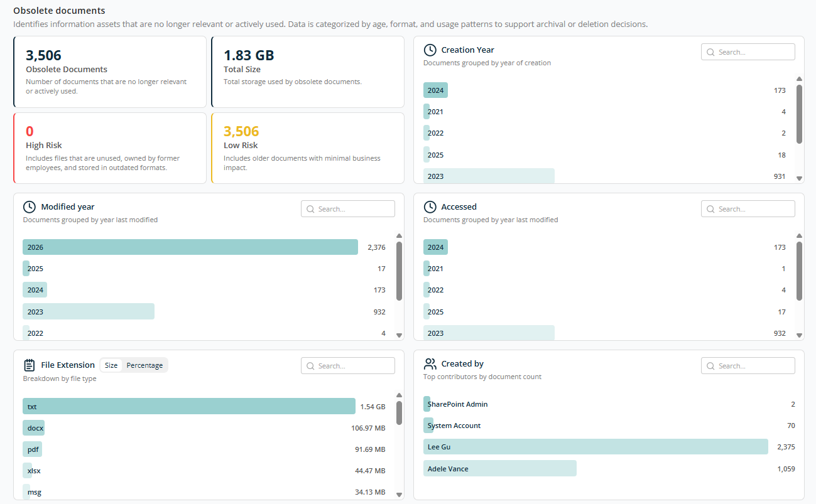Screen dimensions: 816x504
Task: Click the "Obsolete documents" page heading
Action: click(x=59, y=11)
